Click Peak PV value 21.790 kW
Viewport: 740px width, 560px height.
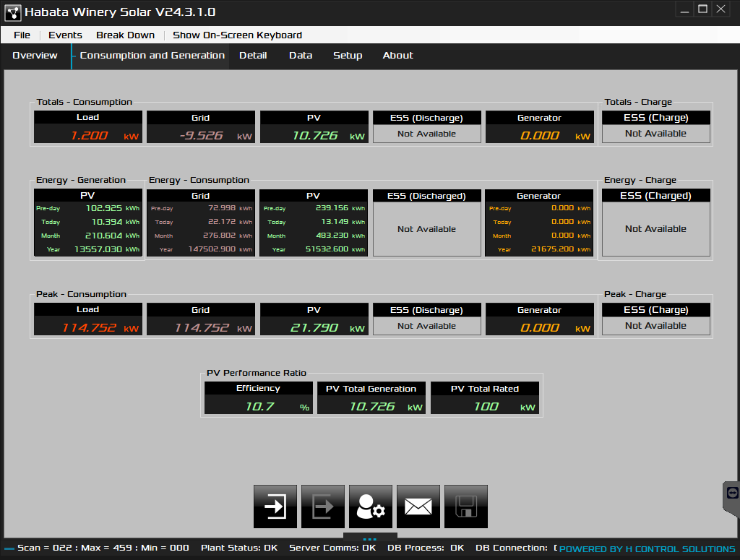click(x=314, y=327)
